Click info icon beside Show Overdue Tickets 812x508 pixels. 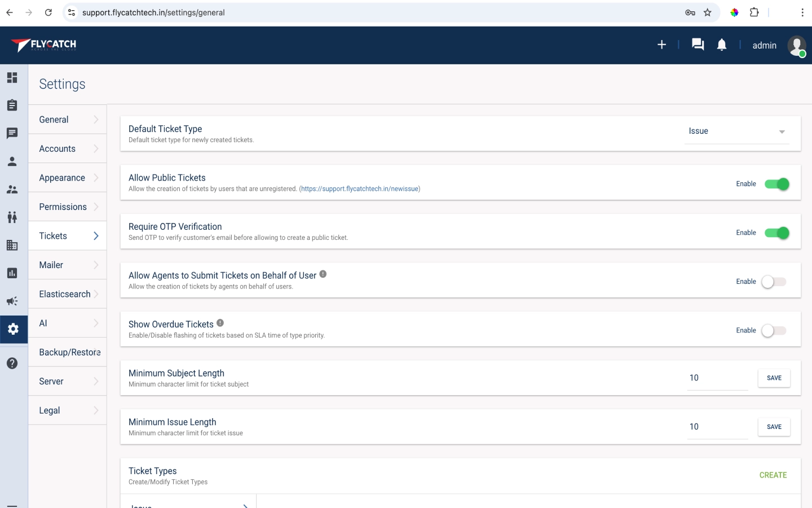(x=220, y=323)
